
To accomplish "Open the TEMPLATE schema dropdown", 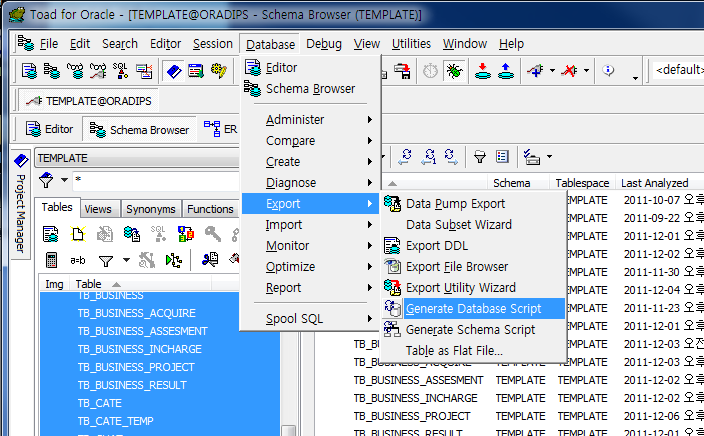I will pos(137,158).
